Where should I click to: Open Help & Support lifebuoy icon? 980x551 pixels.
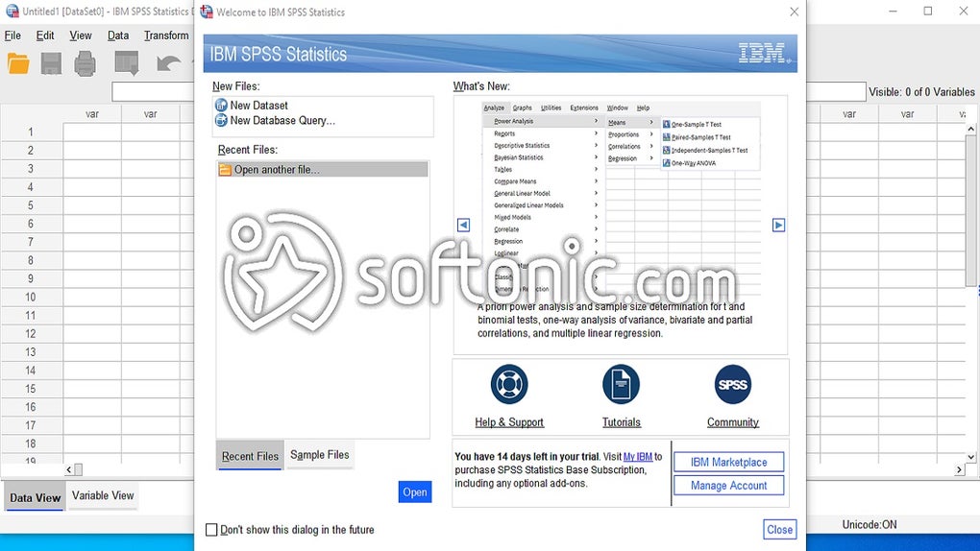click(x=509, y=384)
